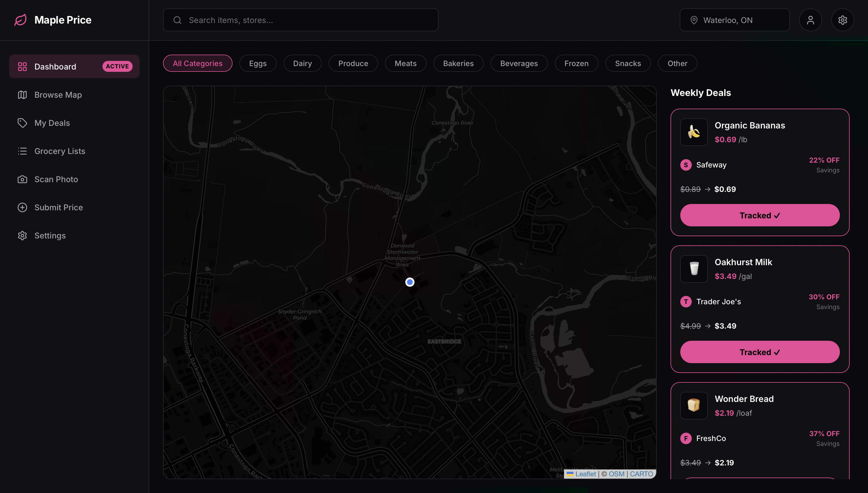This screenshot has width=868, height=493.
Task: Open the Waterloo, ON location selector
Action: (734, 20)
